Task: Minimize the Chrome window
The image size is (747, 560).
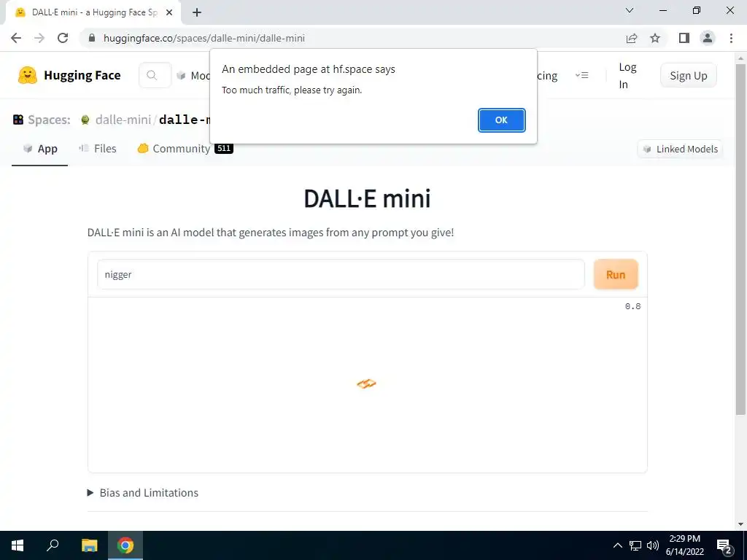Action: pos(663,10)
